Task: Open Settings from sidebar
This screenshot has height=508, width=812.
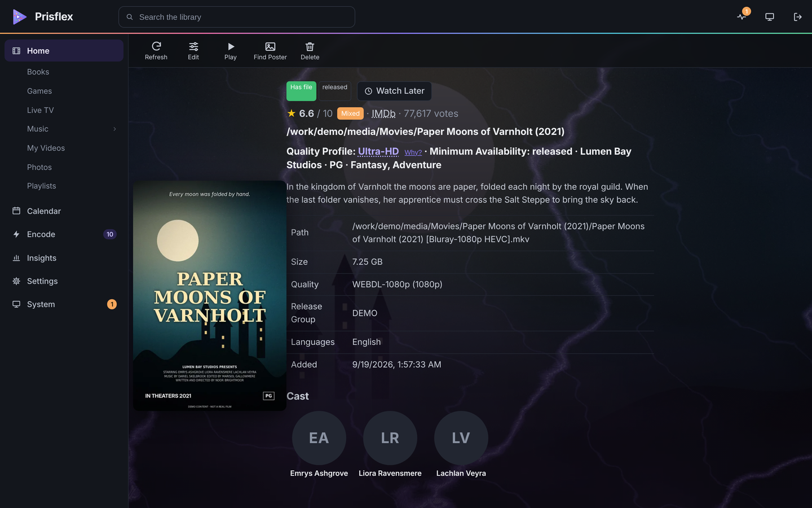Action: [x=64, y=281]
